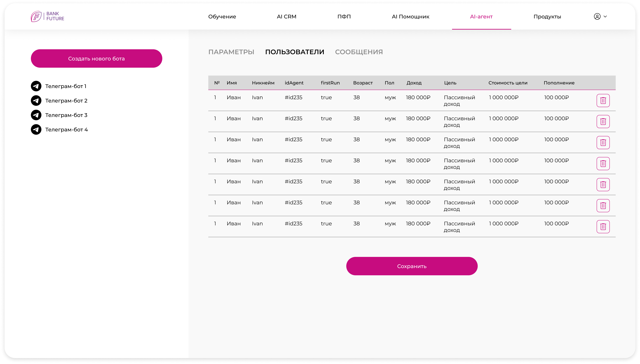Open the AI CRM menu item

286,16
